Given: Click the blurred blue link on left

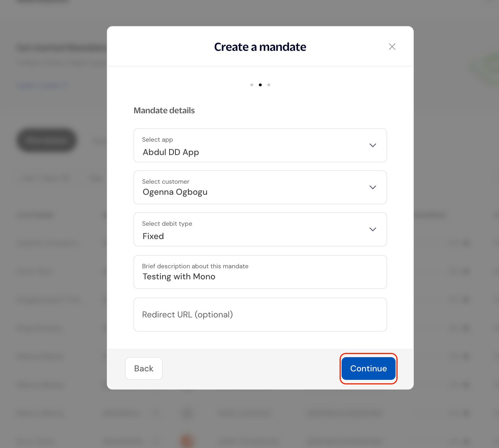Looking at the screenshot, I should [x=42, y=85].
